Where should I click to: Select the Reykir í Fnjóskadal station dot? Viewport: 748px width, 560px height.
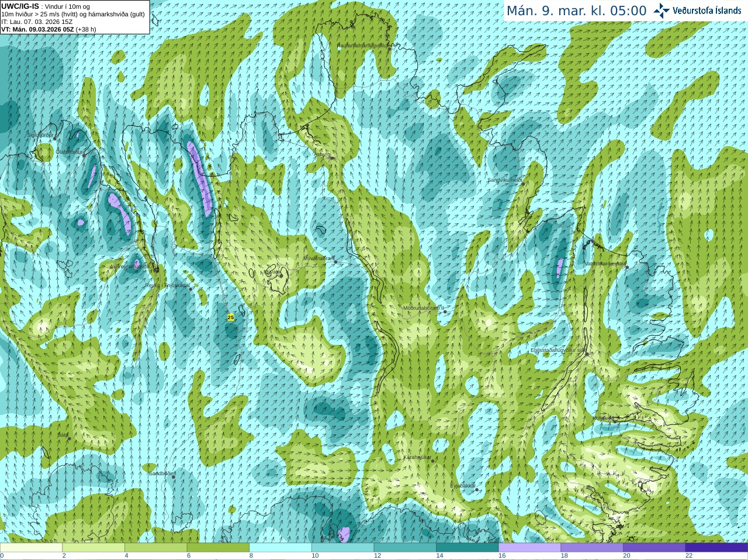coord(191,289)
